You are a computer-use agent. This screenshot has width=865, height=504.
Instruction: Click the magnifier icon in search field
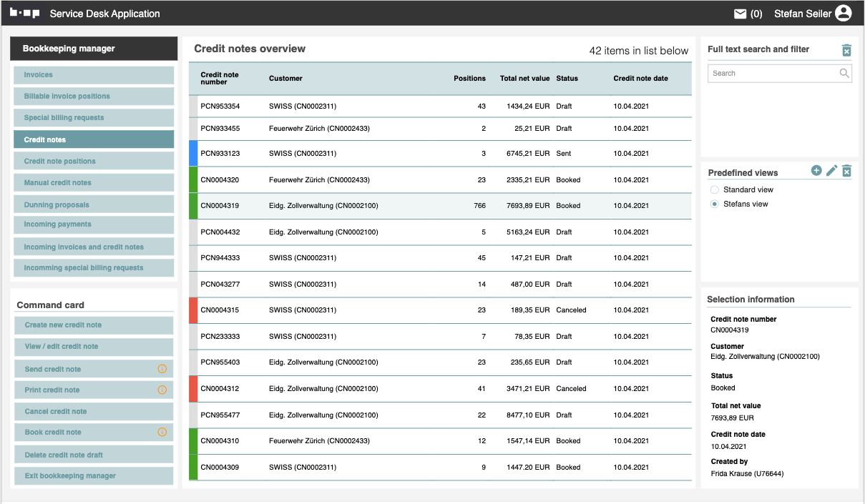[844, 73]
